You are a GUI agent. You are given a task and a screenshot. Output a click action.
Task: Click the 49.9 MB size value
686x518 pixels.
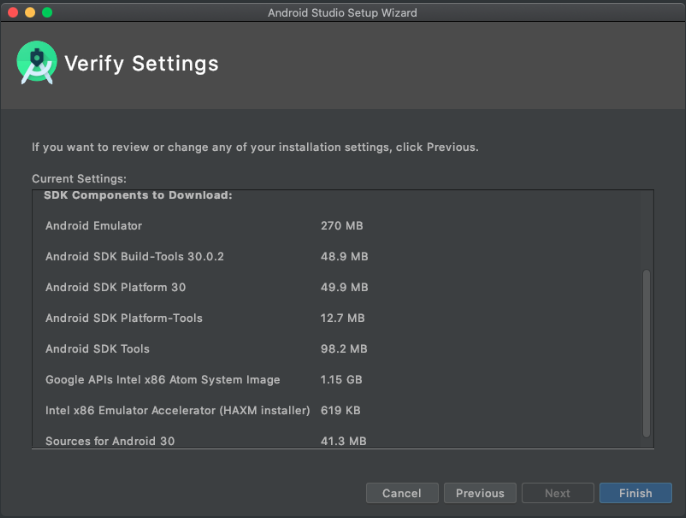click(x=344, y=287)
